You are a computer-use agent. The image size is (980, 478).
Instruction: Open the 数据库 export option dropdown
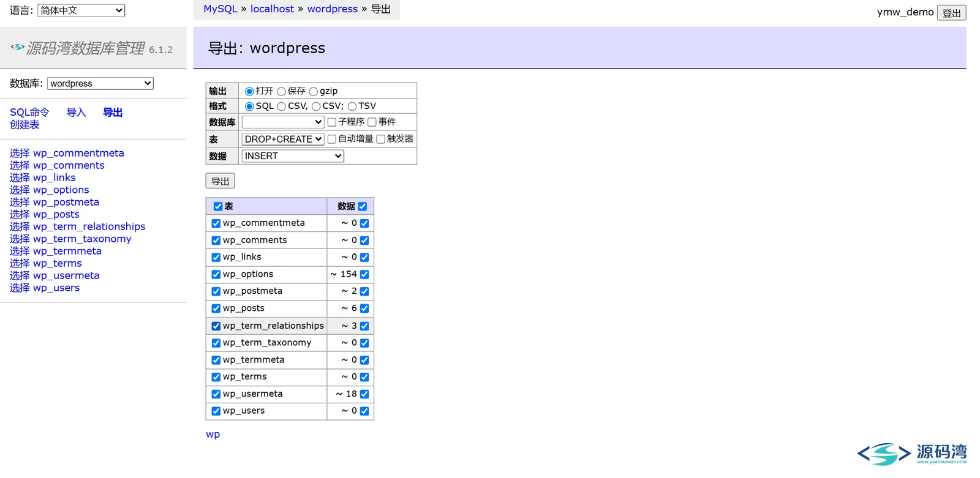tap(282, 122)
